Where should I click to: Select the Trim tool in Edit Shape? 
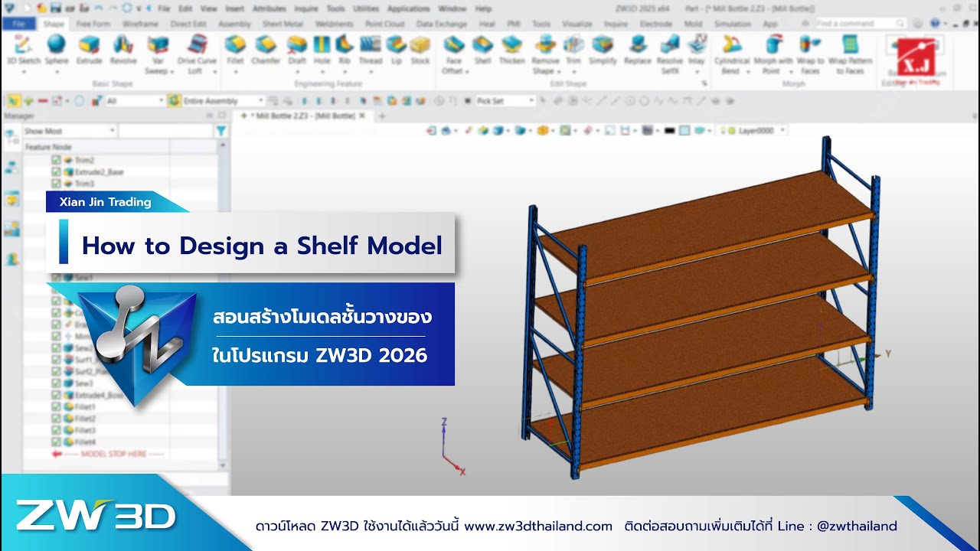573,51
